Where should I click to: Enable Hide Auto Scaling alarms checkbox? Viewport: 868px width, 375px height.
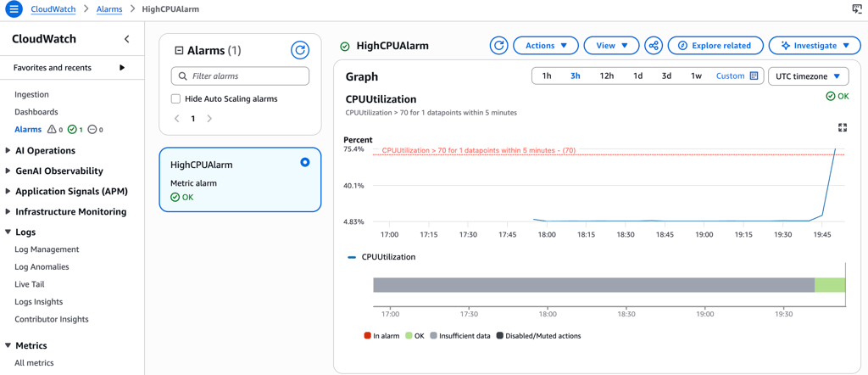pos(176,99)
